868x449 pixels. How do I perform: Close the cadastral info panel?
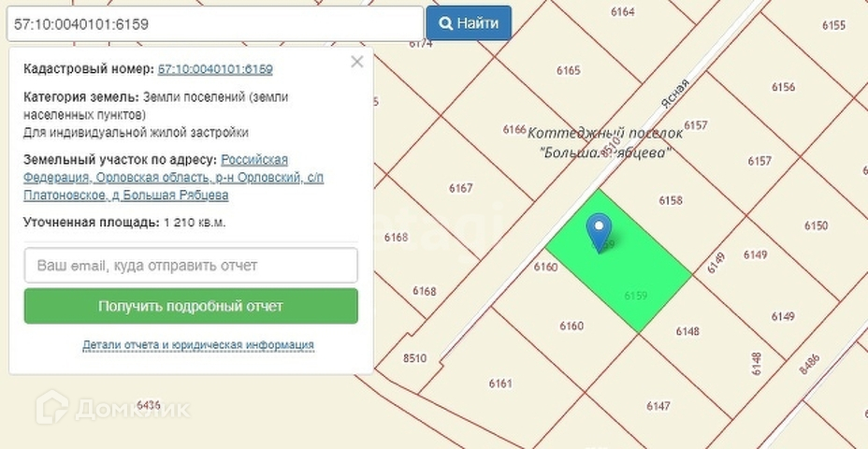(x=356, y=63)
